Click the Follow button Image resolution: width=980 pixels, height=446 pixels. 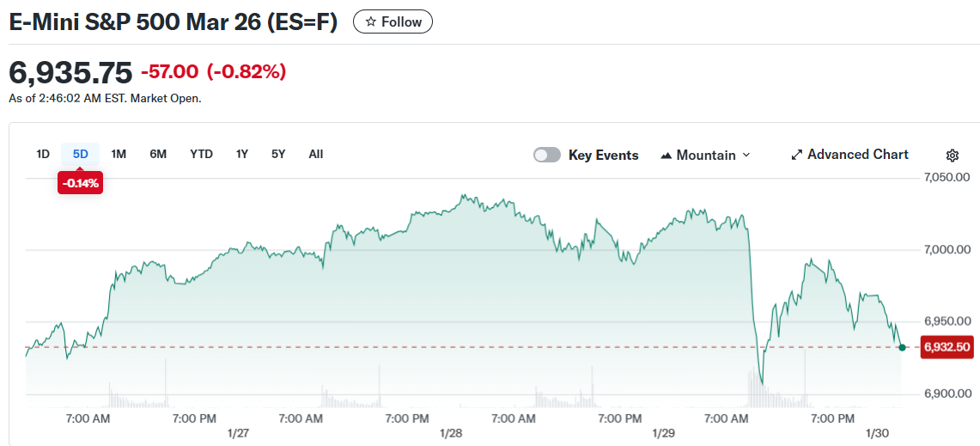coord(393,22)
